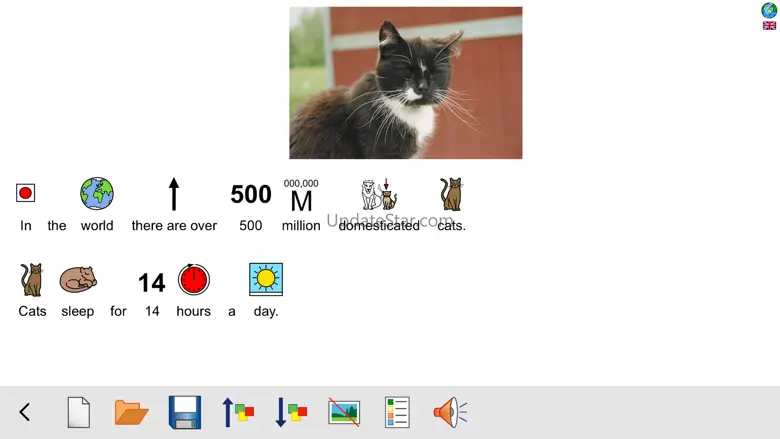This screenshot has height=439, width=780.
Task: Save the document with floppy disk icon
Action: click(x=185, y=412)
